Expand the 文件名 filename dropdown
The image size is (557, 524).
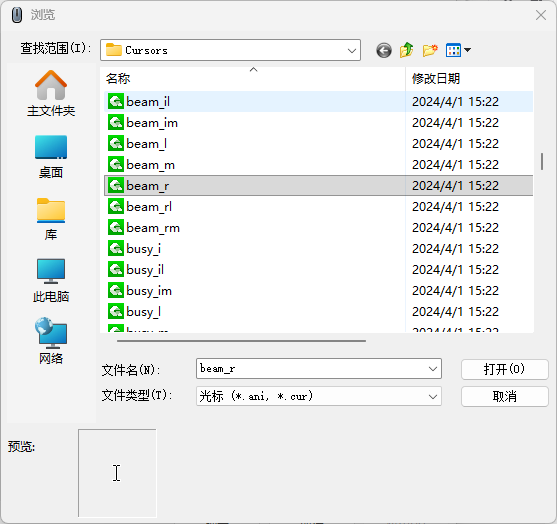click(433, 369)
